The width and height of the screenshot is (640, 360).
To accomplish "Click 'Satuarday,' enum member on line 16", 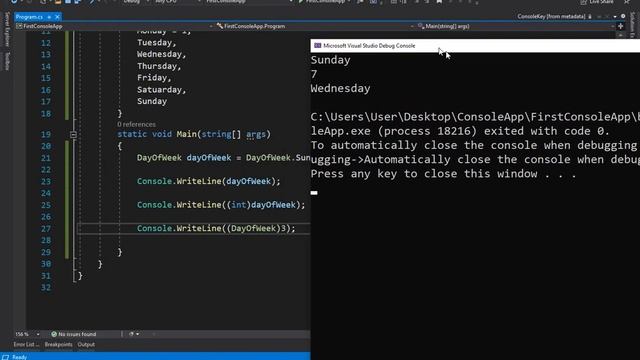I will [162, 89].
